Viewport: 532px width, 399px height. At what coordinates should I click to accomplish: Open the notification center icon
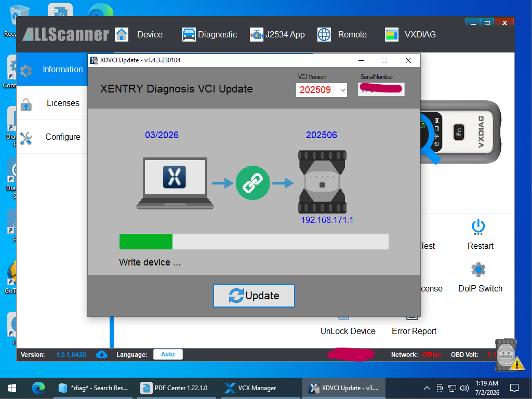click(514, 388)
